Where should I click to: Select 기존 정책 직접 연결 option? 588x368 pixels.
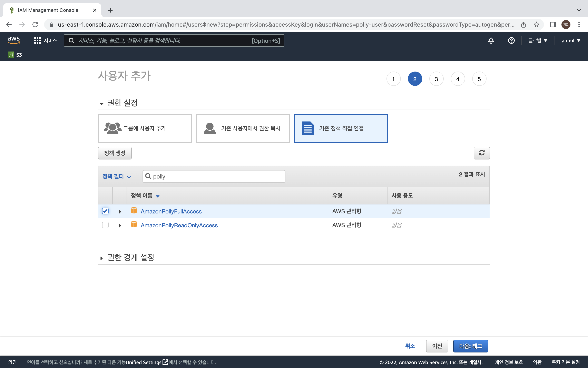coord(341,128)
